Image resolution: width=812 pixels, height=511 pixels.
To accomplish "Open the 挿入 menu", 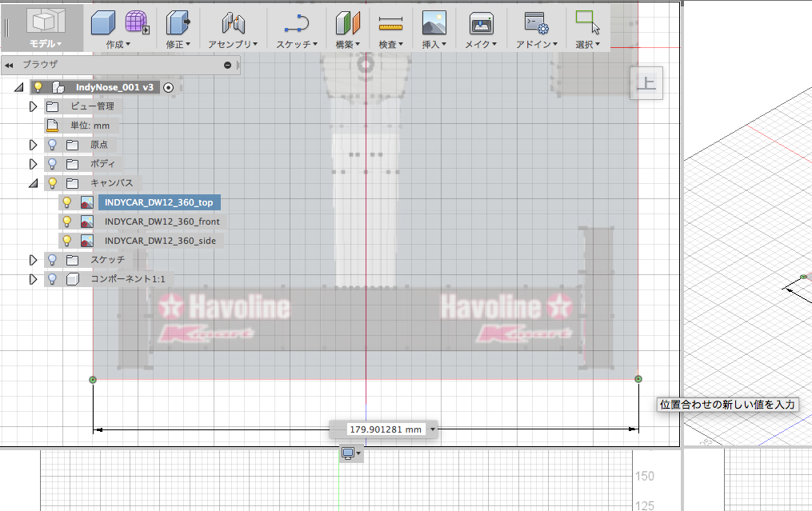I will point(434,45).
